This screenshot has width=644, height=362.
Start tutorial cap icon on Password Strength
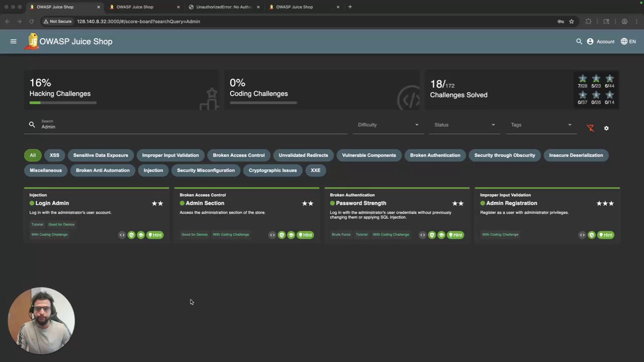tap(441, 235)
